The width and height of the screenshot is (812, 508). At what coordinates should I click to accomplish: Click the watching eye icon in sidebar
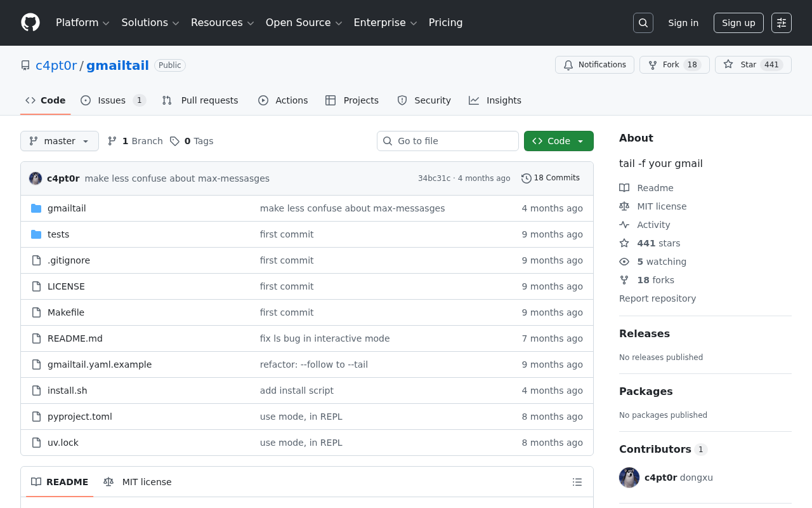(x=624, y=262)
